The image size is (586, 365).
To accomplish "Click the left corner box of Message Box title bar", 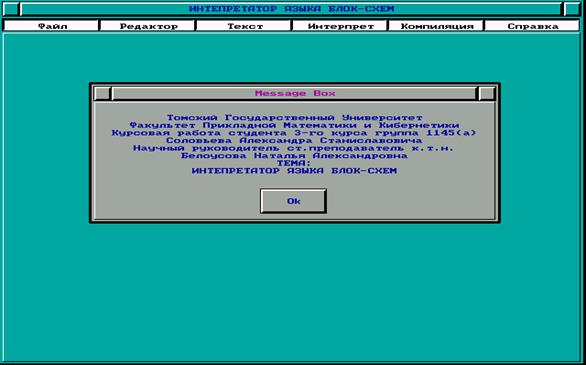I will (102, 93).
